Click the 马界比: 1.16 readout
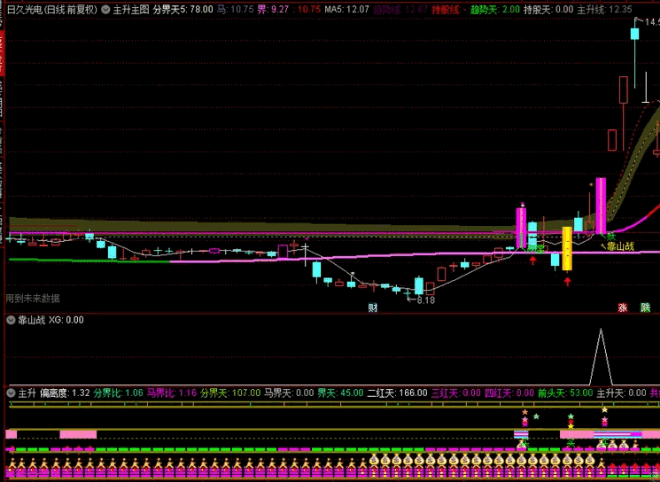The width and height of the screenshot is (660, 482). click(171, 393)
